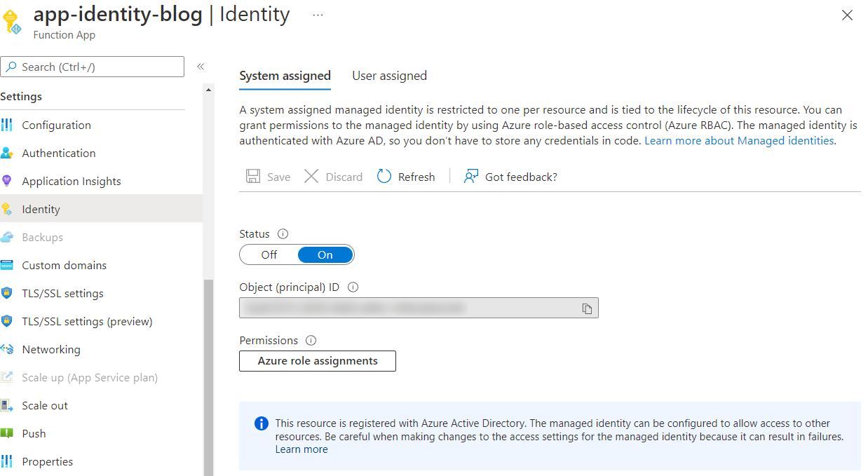Select the System assigned tab
The image size is (868, 476).
285,76
